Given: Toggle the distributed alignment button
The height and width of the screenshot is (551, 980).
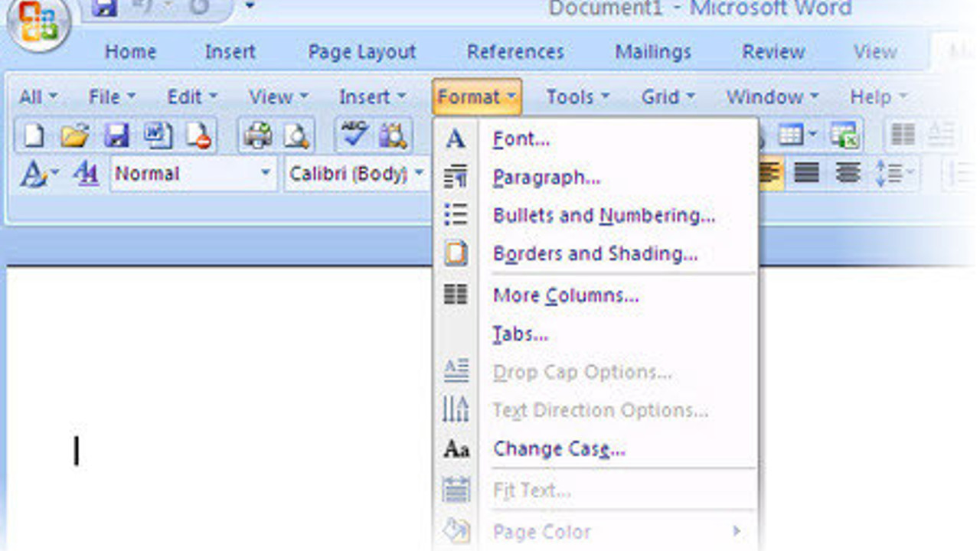Looking at the screenshot, I should (848, 174).
